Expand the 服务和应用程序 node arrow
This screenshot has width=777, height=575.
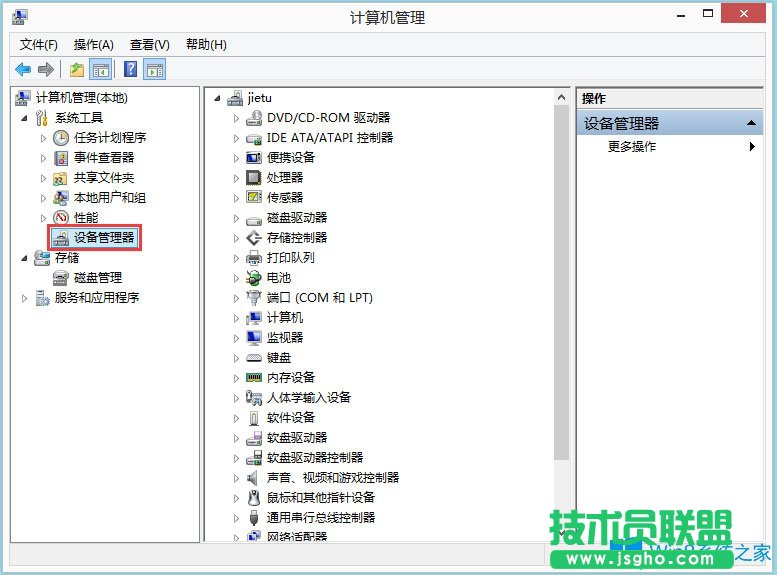(x=24, y=298)
